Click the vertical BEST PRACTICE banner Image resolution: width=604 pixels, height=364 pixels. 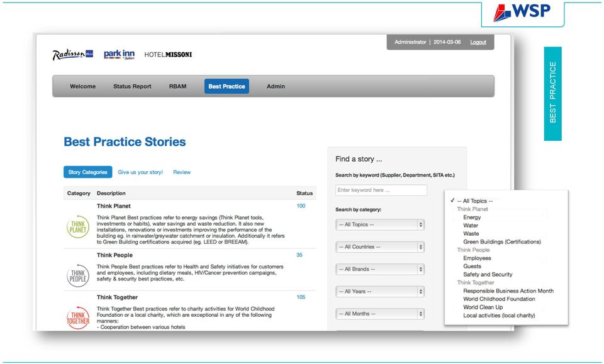(x=553, y=94)
